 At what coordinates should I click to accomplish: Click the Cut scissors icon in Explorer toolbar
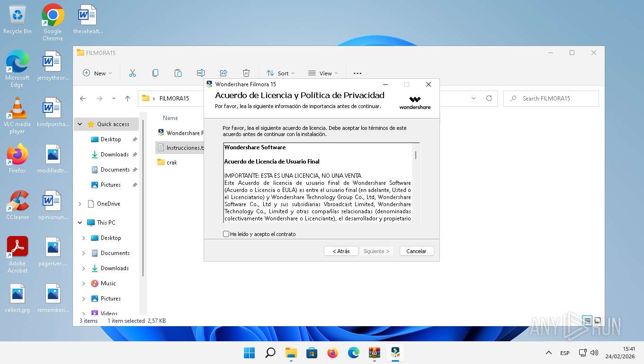133,73
